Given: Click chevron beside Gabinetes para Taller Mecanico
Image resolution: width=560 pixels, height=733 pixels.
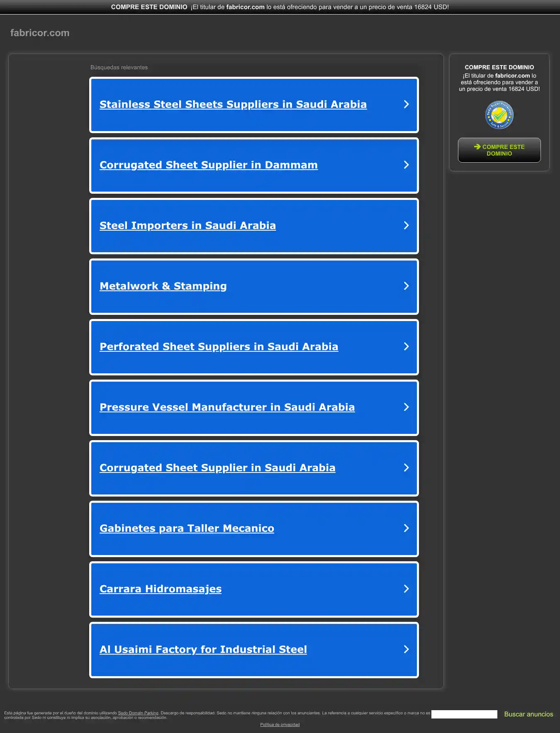Looking at the screenshot, I should 406,528.
